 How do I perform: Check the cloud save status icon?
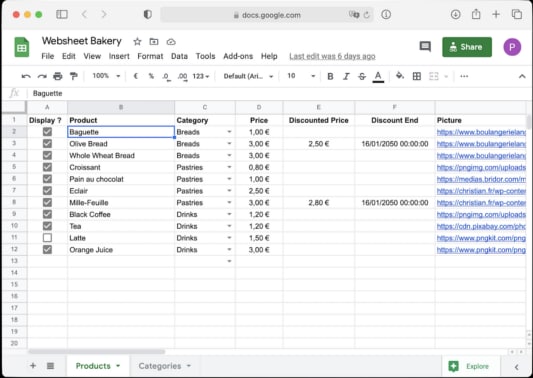[x=171, y=42]
